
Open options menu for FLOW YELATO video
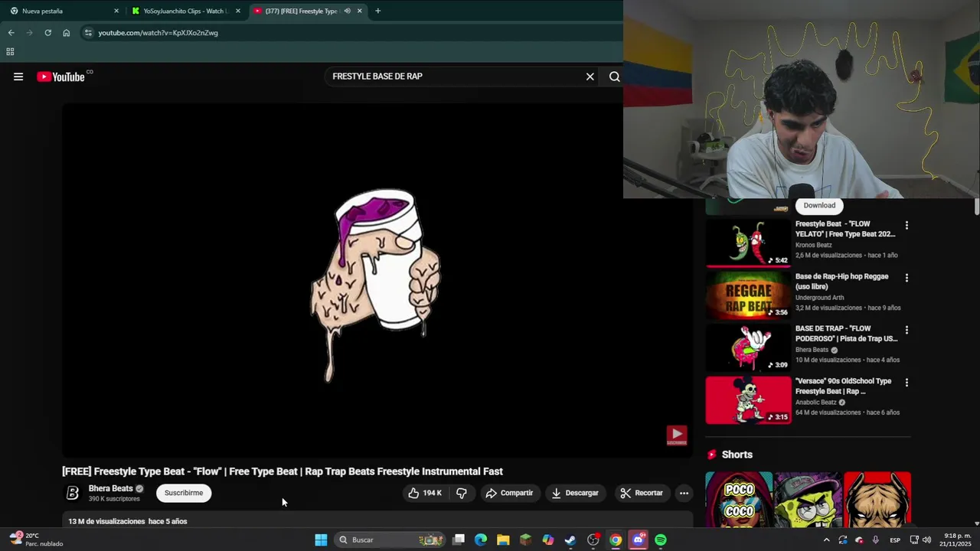coord(906,226)
